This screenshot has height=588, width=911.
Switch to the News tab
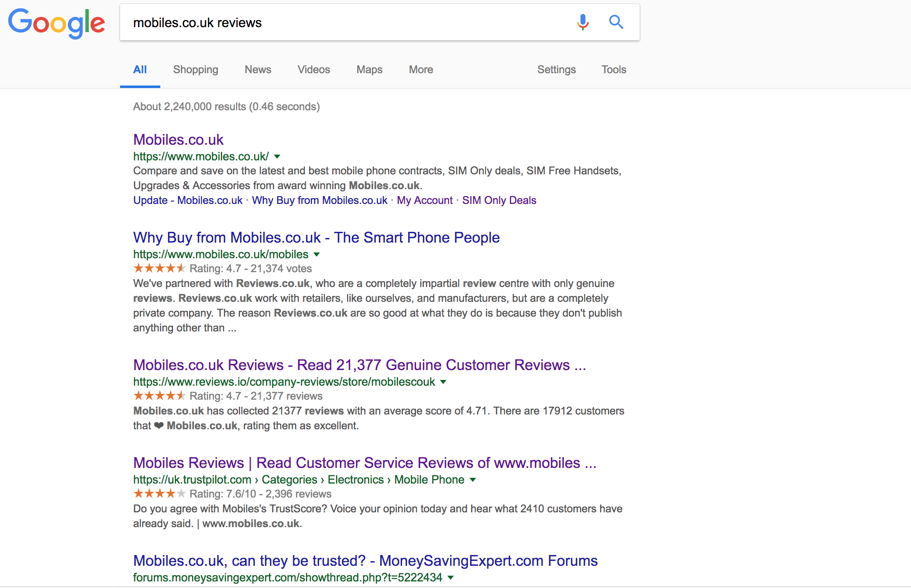[x=258, y=69]
